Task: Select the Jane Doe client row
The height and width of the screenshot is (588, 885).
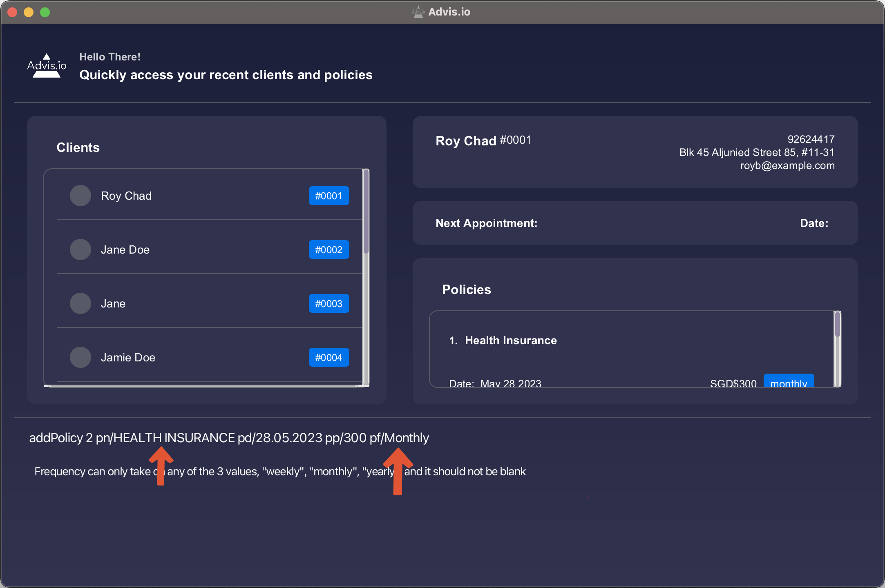Action: click(x=204, y=249)
